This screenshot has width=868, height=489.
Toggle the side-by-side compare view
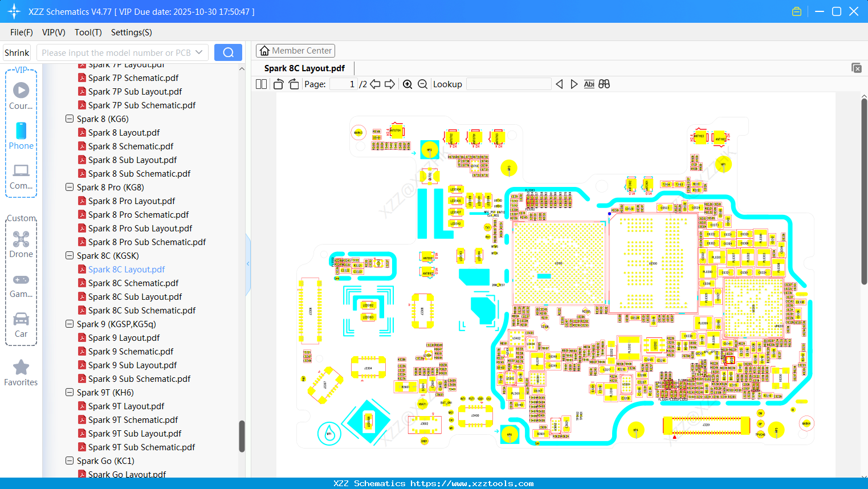click(604, 84)
